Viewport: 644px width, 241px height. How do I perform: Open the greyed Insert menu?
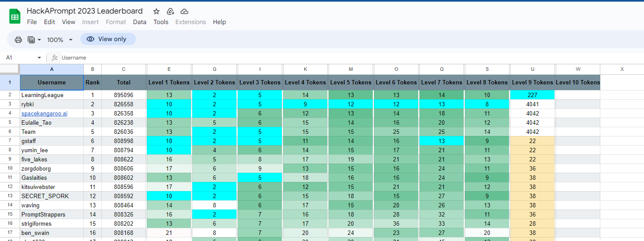(x=90, y=22)
